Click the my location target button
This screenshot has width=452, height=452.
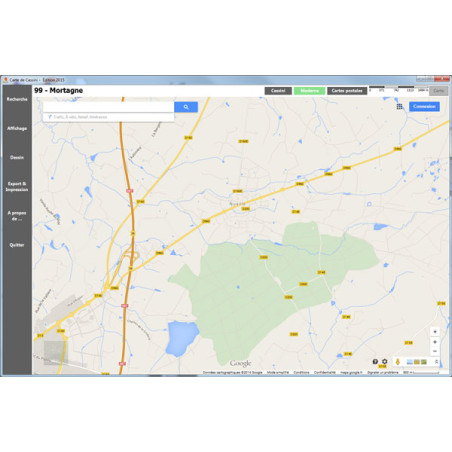(x=435, y=332)
